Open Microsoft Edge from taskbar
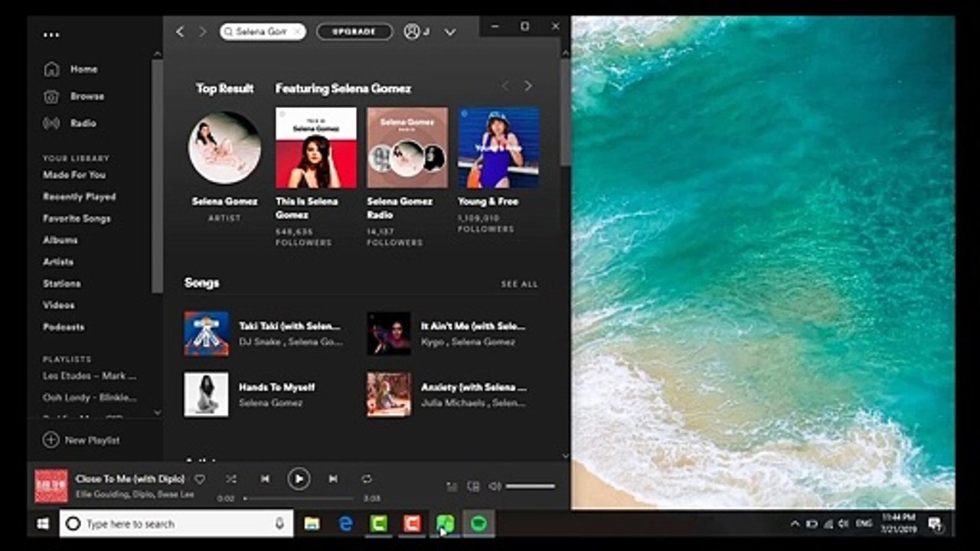This screenshot has width=980, height=551. click(345, 524)
